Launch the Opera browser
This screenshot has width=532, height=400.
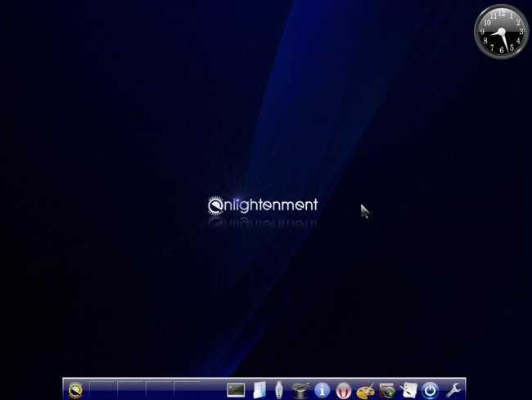[344, 390]
